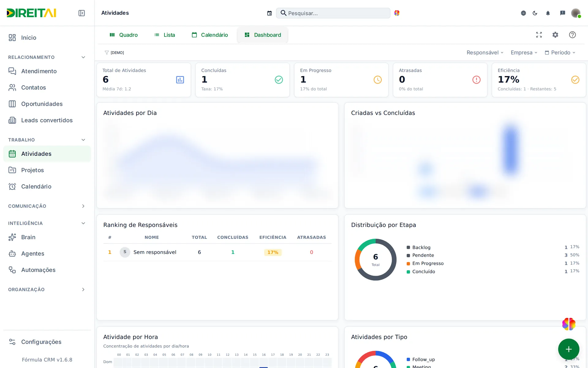
Task: Open the language globe icon
Action: [523, 13]
